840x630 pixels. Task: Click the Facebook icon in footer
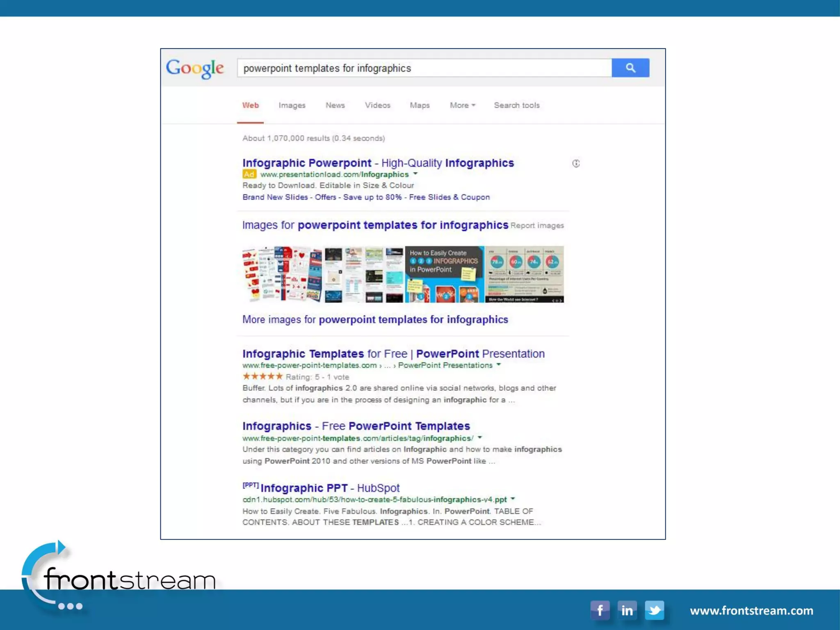pyautogui.click(x=600, y=610)
